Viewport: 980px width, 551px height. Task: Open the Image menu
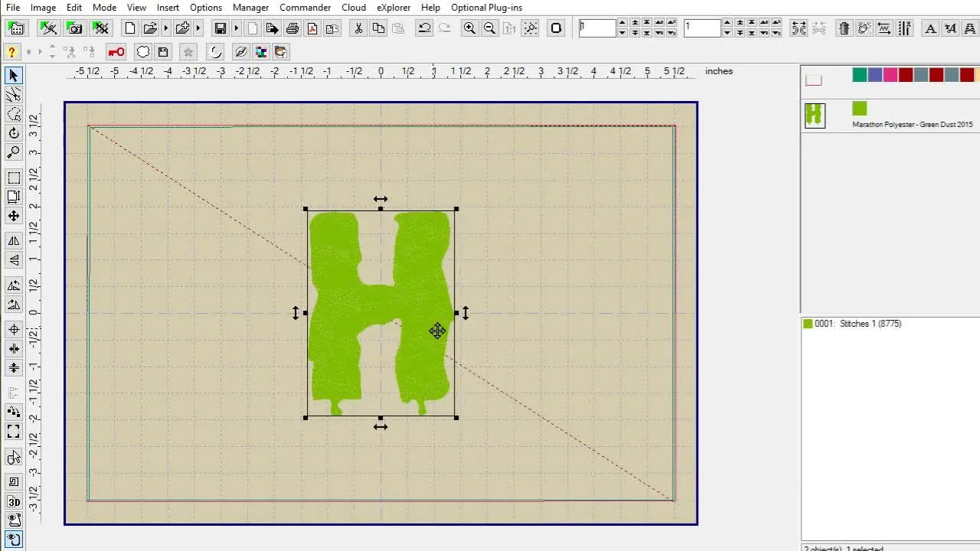[x=43, y=7]
